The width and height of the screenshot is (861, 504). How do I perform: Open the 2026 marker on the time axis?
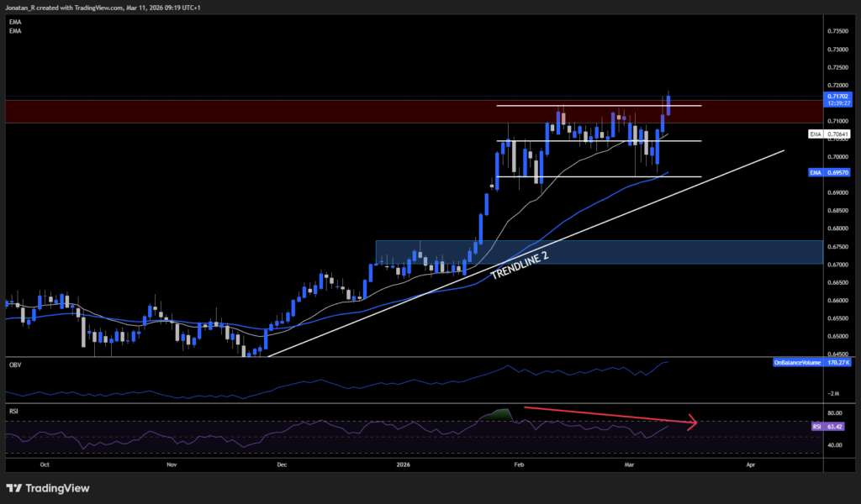(404, 464)
